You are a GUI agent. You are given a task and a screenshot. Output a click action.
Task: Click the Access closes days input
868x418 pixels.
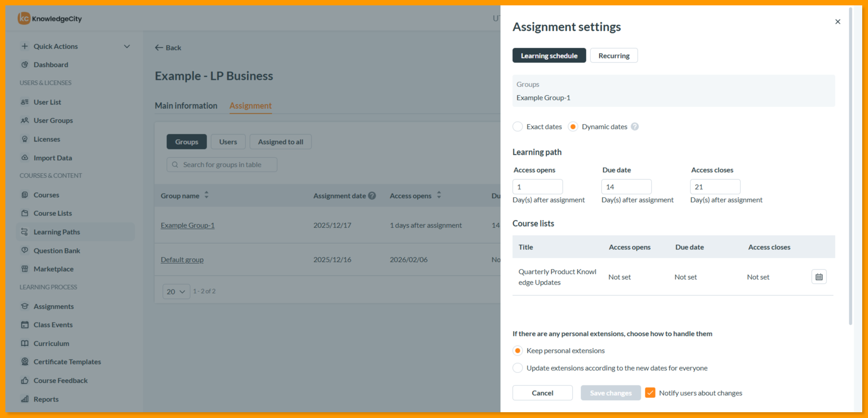(715, 187)
